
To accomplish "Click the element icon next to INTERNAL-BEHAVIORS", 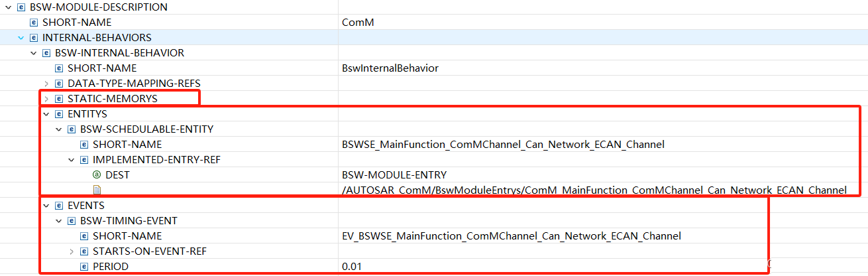I will [x=34, y=38].
